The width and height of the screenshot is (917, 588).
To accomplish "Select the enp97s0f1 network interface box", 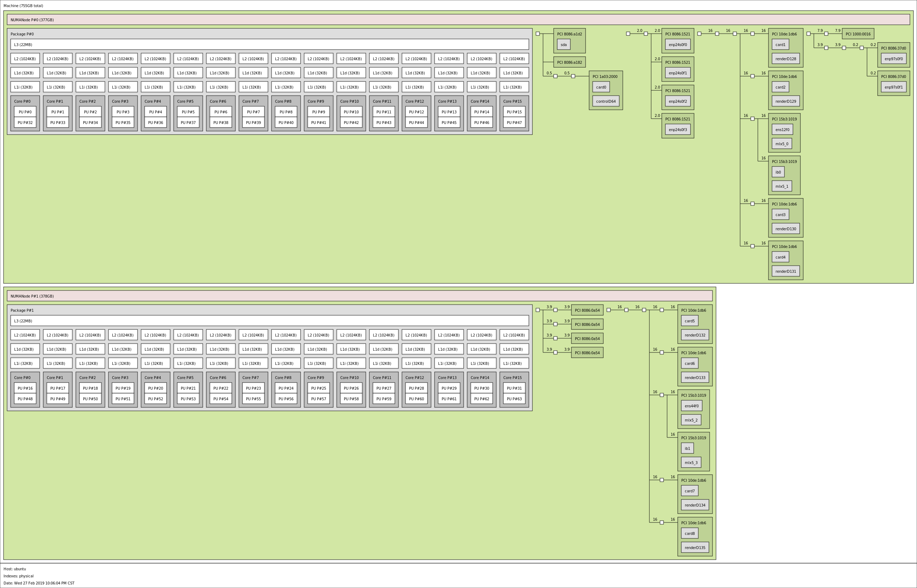I will pos(893,87).
